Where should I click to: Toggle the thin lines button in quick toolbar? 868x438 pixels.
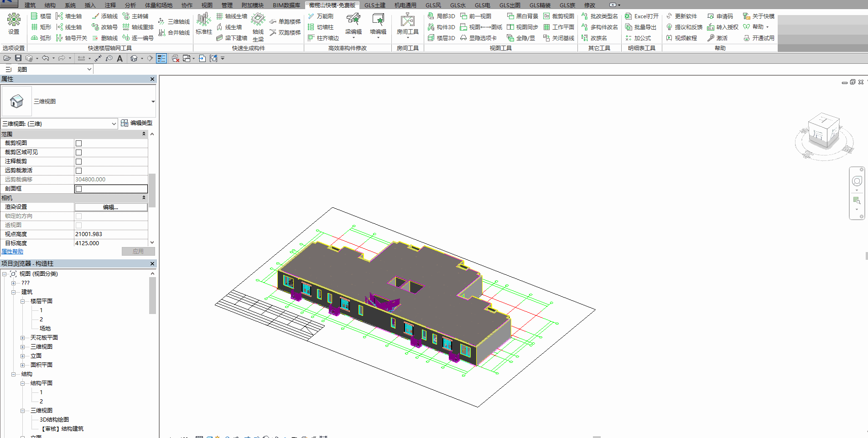(161, 58)
